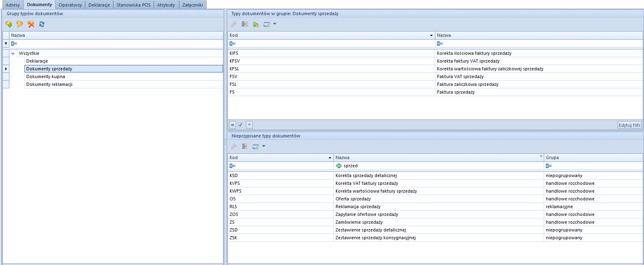Click the wrench icon in the Typy dokumentów toolbar

coord(234,24)
